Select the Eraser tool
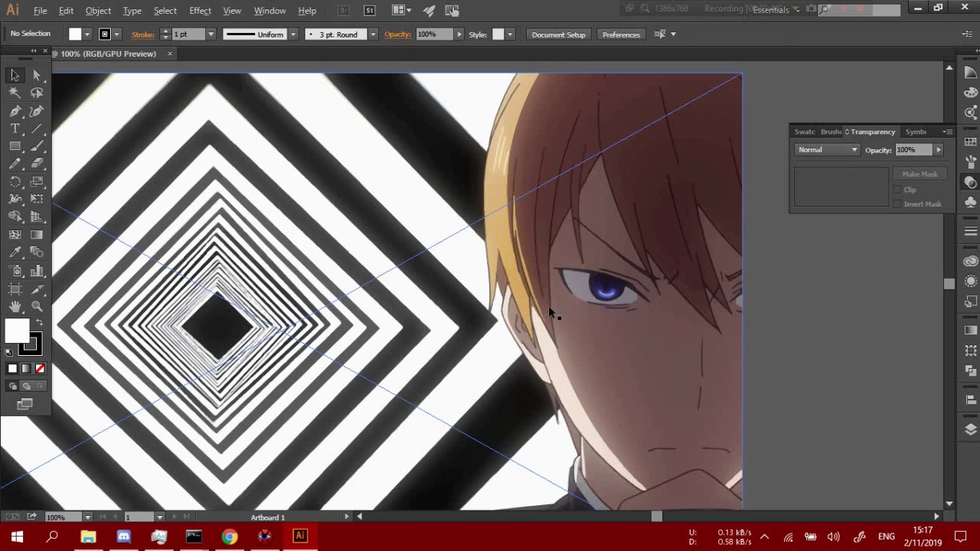 tap(37, 164)
